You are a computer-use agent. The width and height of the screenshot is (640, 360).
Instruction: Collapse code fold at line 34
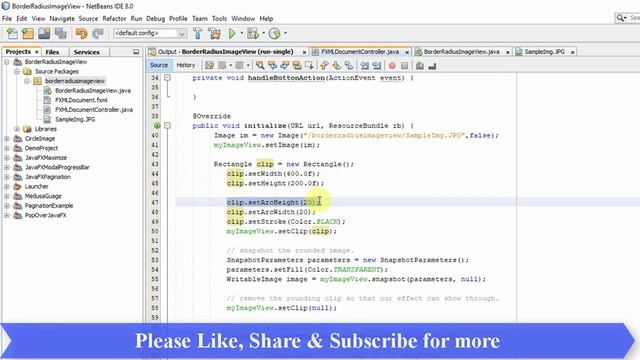167,78
